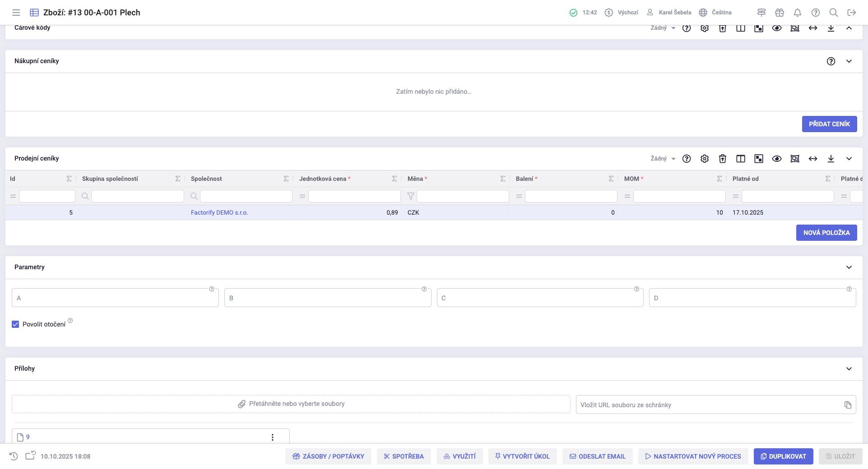Click the DUPLIKOVAT button
The image size is (868, 469).
(783, 456)
